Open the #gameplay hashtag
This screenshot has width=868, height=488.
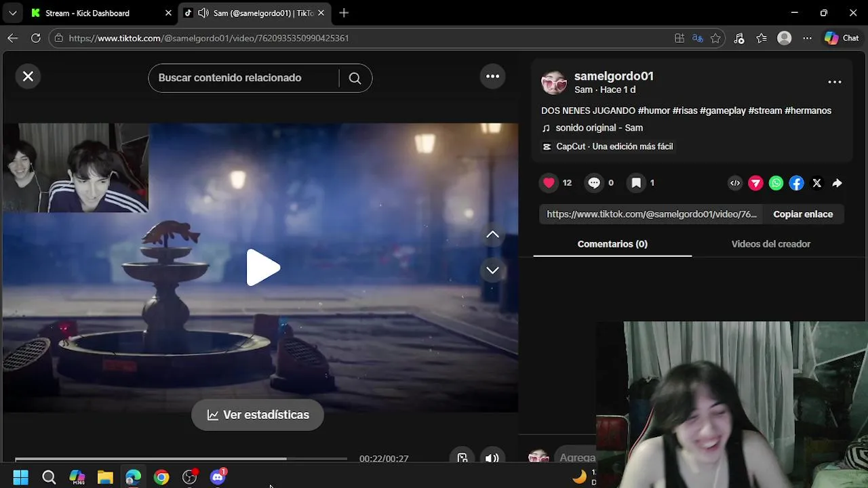coord(723,110)
